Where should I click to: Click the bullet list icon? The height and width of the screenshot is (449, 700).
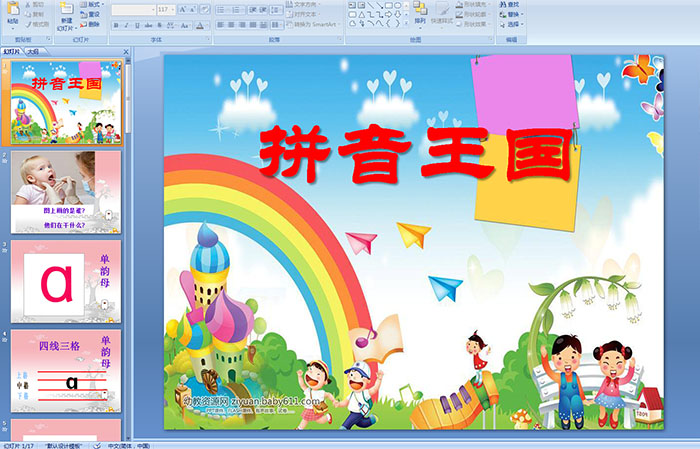(x=223, y=10)
